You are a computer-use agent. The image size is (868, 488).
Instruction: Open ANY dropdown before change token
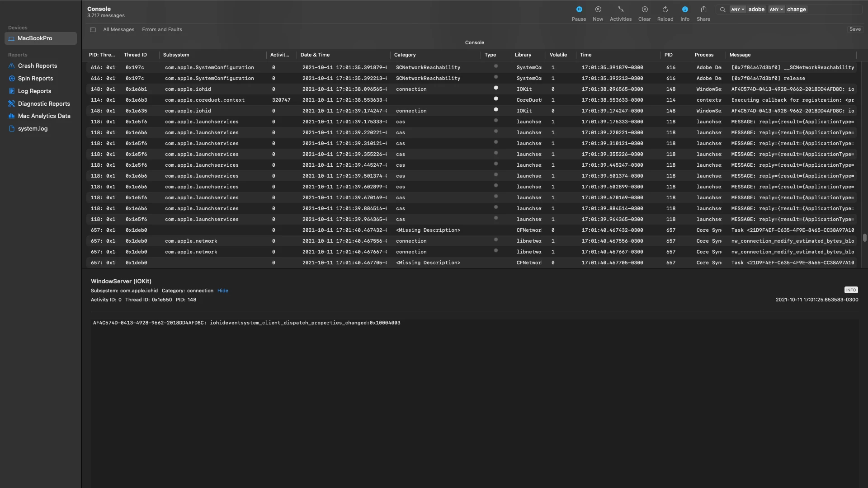click(x=776, y=9)
